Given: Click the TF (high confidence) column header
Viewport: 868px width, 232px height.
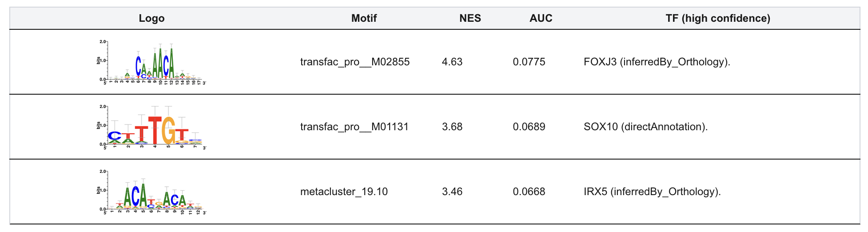Looking at the screenshot, I should pos(717,18).
